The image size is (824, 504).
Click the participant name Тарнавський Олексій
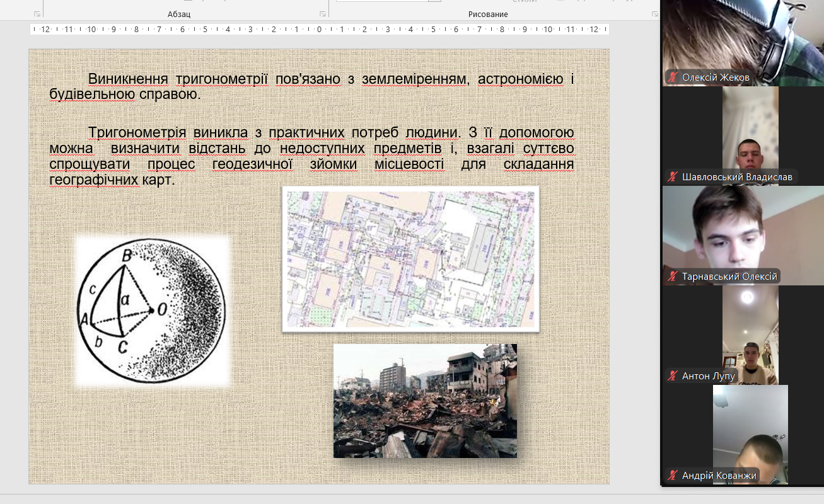729,277
